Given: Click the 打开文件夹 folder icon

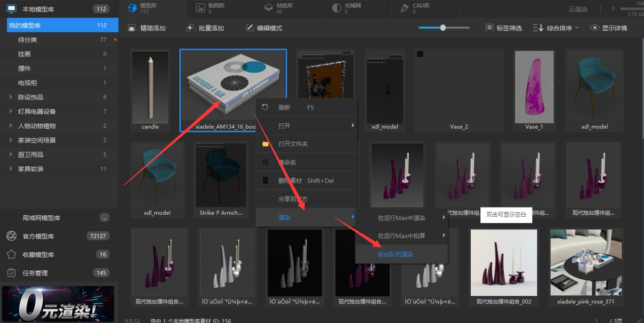Looking at the screenshot, I should point(266,144).
